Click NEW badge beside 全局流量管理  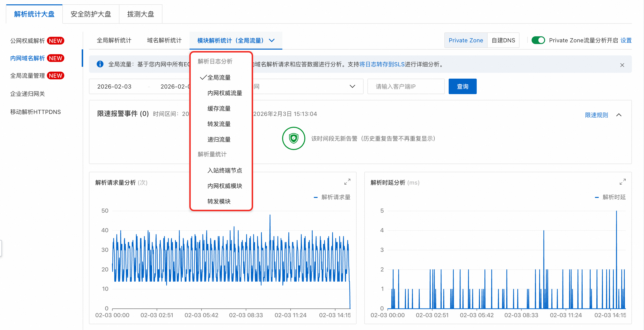(56, 75)
